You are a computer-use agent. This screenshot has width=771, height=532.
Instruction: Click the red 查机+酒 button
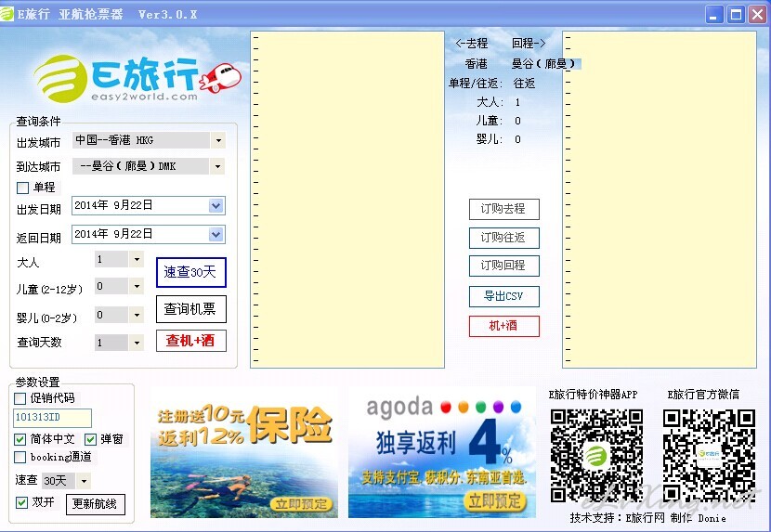coord(191,341)
